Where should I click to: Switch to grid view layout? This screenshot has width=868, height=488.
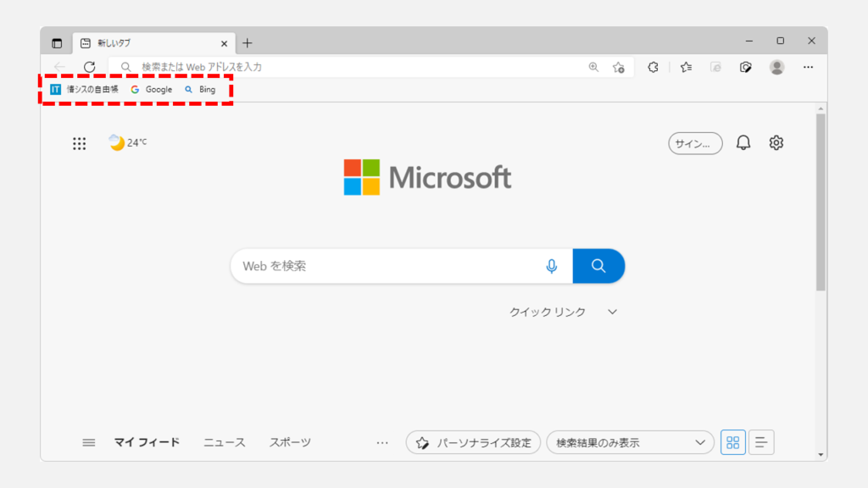click(733, 442)
